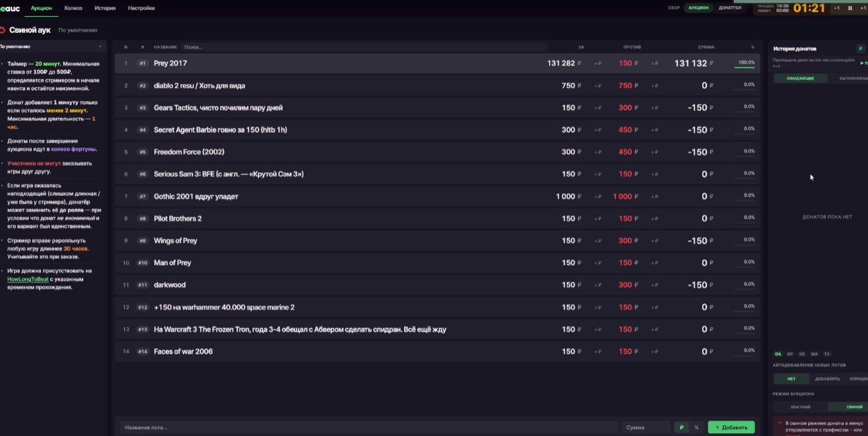Open the HowLongToBeat link in rules
This screenshot has width=868, height=436.
pyautogui.click(x=28, y=278)
